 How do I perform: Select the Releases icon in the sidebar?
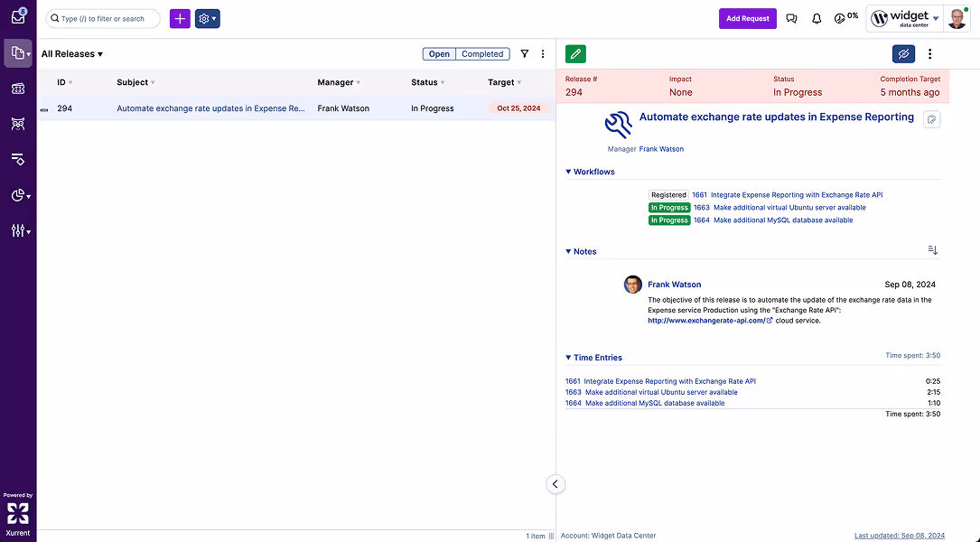(19, 52)
